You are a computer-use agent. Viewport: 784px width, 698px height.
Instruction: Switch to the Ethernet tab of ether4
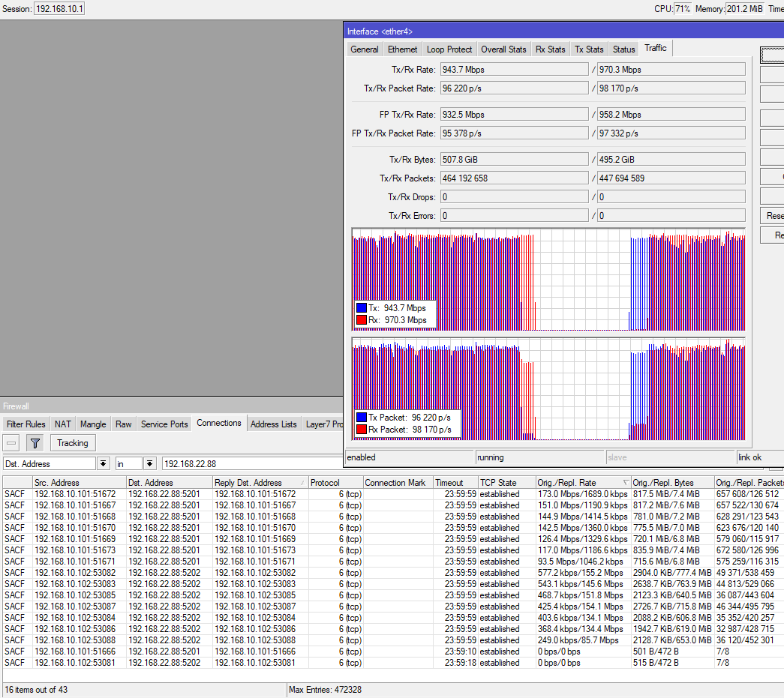pyautogui.click(x=402, y=49)
